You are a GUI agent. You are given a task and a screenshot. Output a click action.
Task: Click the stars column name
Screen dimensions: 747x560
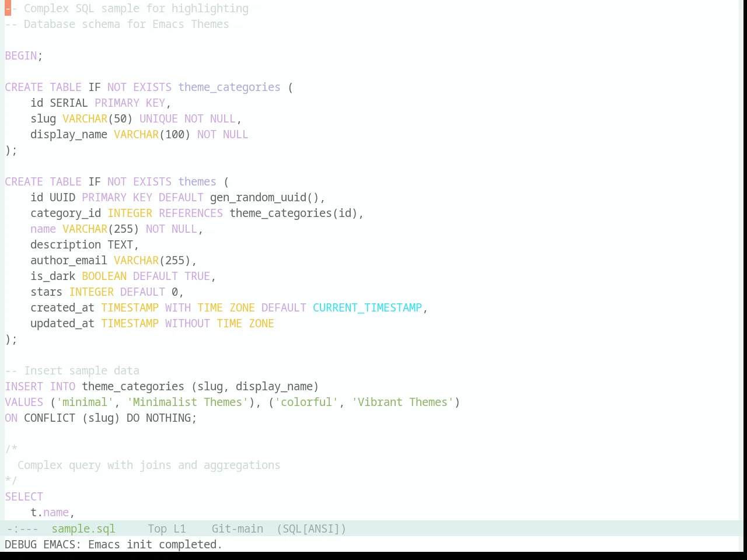(46, 292)
